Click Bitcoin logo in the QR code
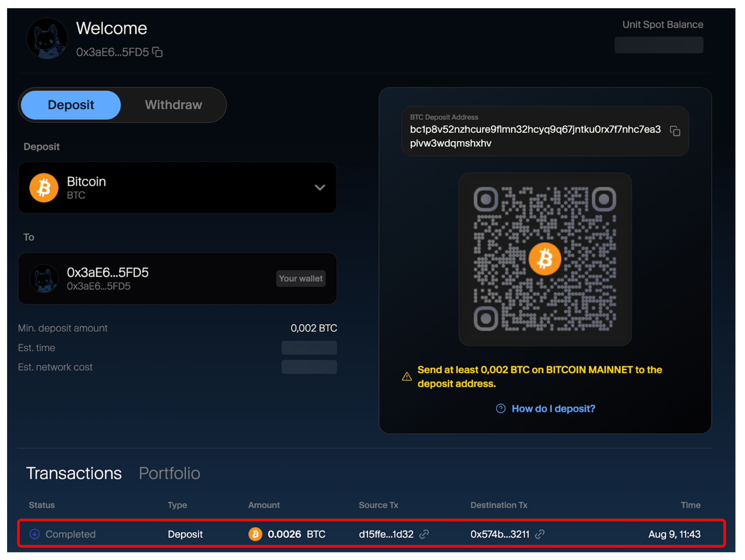745x560 pixels. click(x=545, y=259)
